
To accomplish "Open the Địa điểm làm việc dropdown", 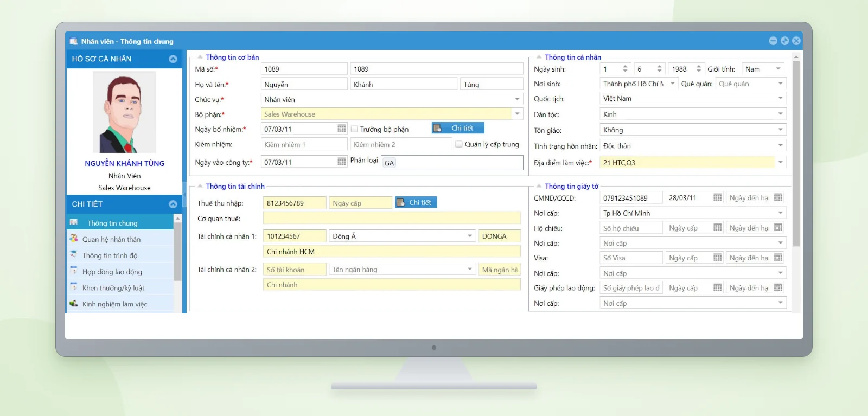I will [780, 162].
